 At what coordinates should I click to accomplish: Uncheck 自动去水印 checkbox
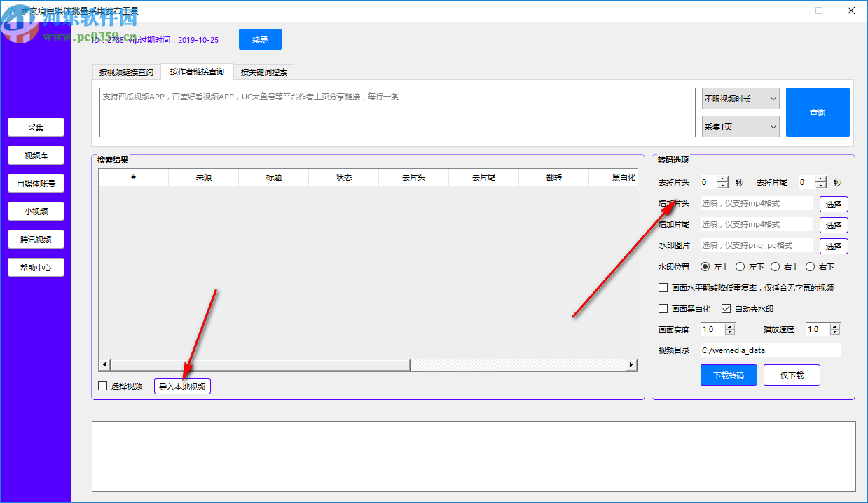pyautogui.click(x=726, y=308)
